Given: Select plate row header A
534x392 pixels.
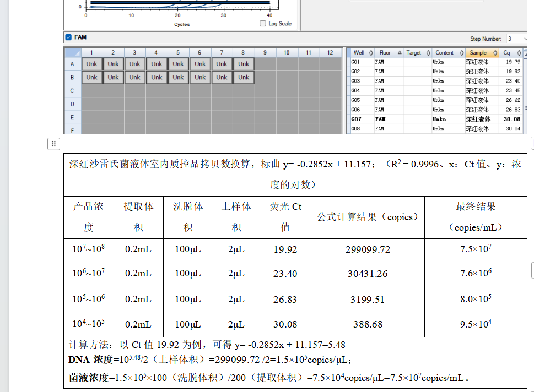Looking at the screenshot, I should point(72,64).
